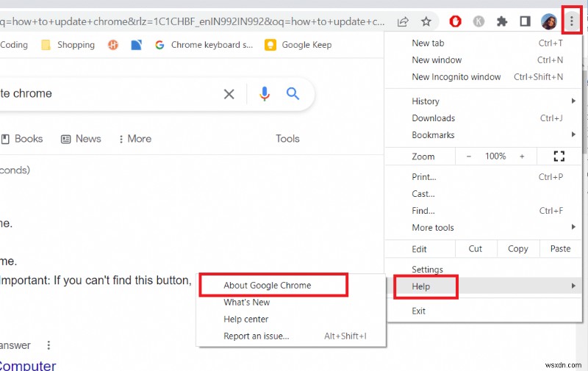Select New Incognito window
Viewport: 588px width, 371px height.
[484, 77]
